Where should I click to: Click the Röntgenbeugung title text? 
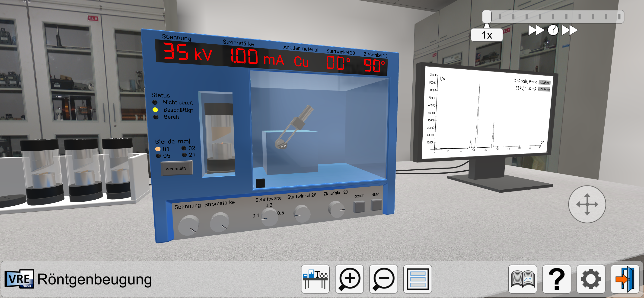pyautogui.click(x=95, y=279)
